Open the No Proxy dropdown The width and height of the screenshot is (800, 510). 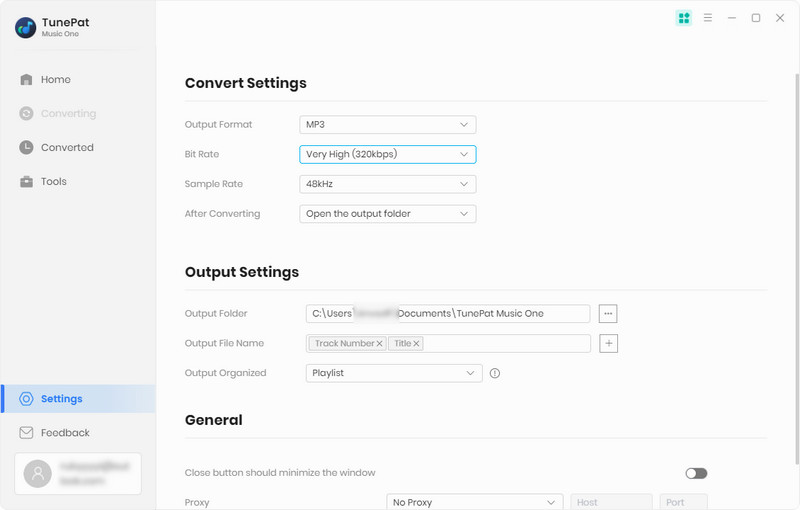(x=474, y=502)
